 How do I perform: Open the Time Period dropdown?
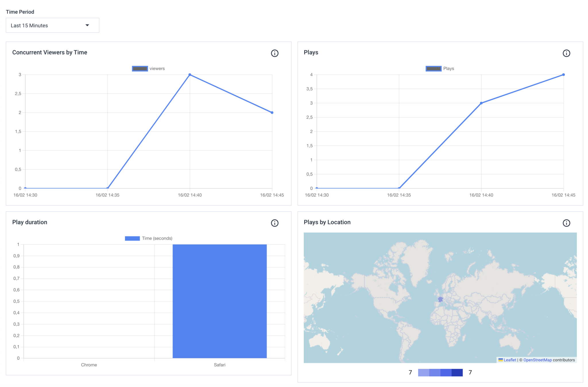[x=52, y=25]
